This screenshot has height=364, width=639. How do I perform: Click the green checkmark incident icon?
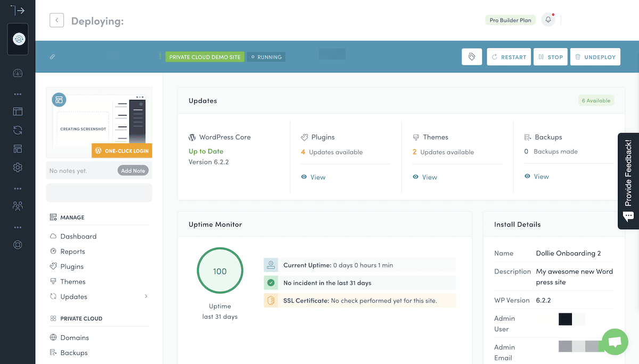pyautogui.click(x=271, y=283)
